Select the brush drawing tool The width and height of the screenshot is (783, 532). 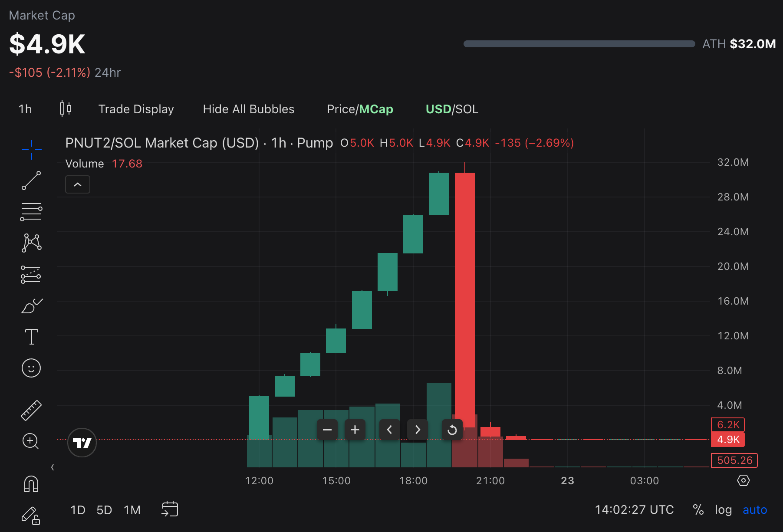click(31, 306)
